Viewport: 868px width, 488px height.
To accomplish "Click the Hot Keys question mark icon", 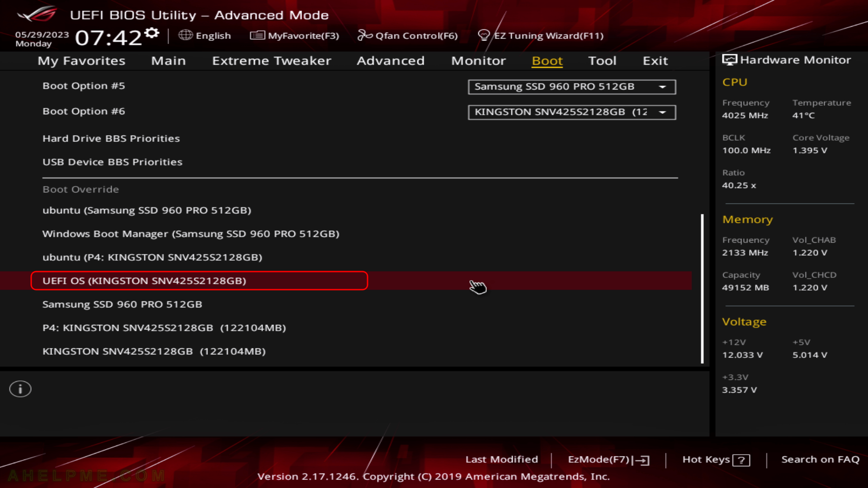I will tap(741, 460).
